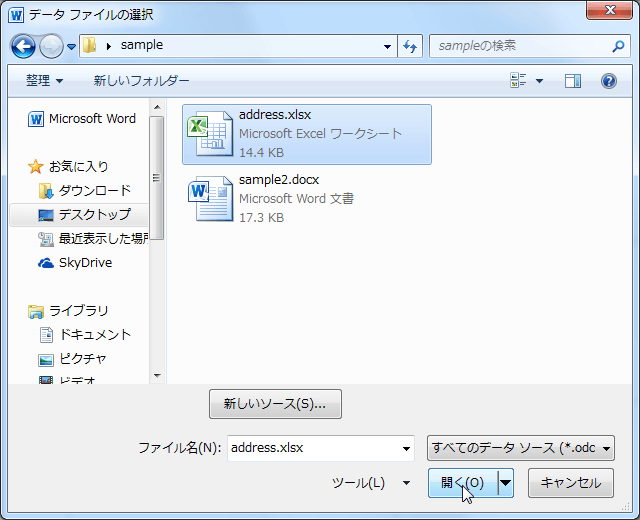The height and width of the screenshot is (520, 640).
Task: Click the Back navigation arrow
Action: pos(23,46)
